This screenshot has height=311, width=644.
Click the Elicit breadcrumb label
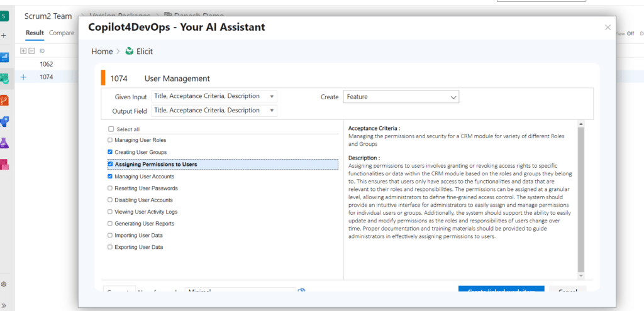tap(145, 52)
